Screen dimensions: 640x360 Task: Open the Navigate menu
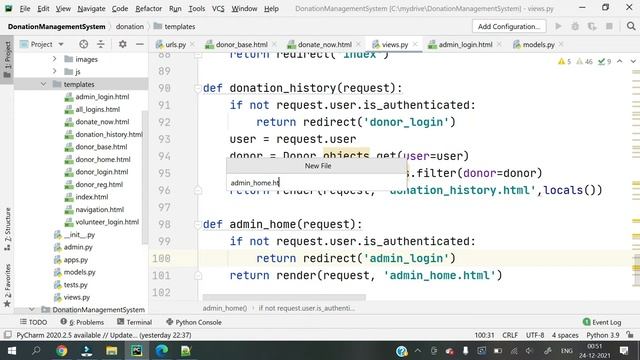91,9
